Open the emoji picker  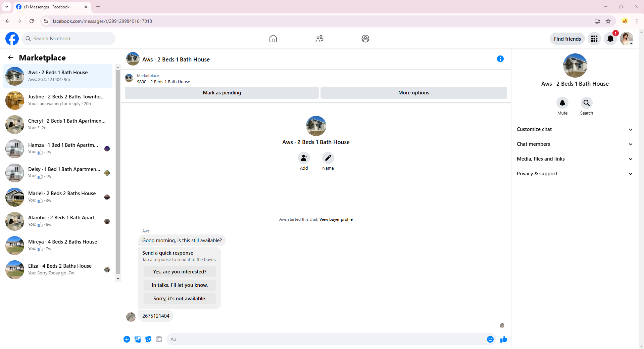(490, 339)
